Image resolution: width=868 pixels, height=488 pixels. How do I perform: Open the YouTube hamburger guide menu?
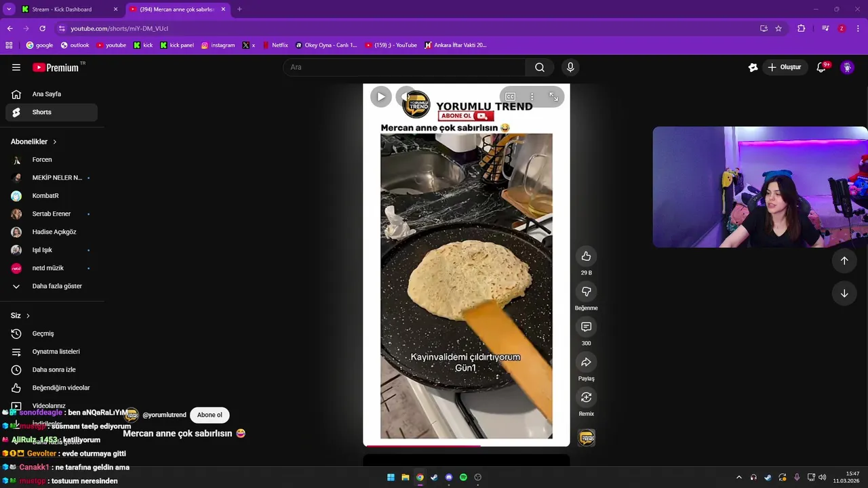(x=16, y=67)
